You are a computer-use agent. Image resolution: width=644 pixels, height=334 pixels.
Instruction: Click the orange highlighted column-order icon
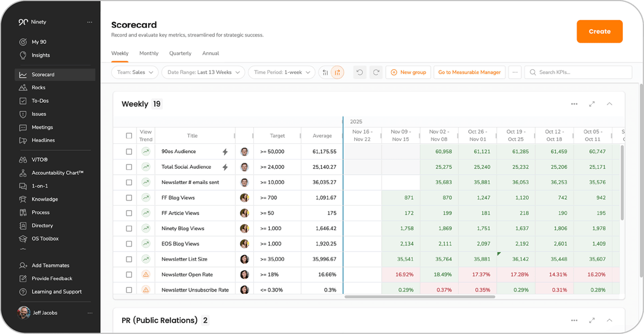coord(337,72)
